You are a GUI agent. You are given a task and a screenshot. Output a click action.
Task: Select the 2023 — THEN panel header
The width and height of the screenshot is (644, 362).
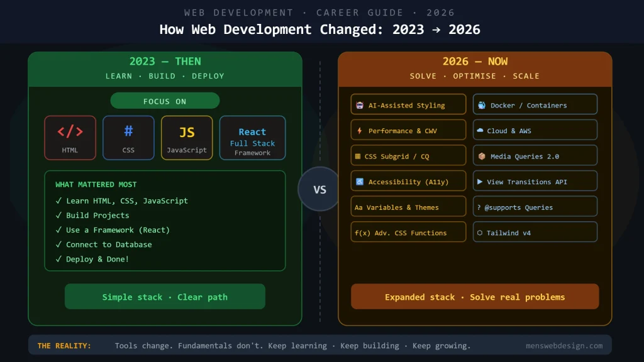(x=165, y=69)
